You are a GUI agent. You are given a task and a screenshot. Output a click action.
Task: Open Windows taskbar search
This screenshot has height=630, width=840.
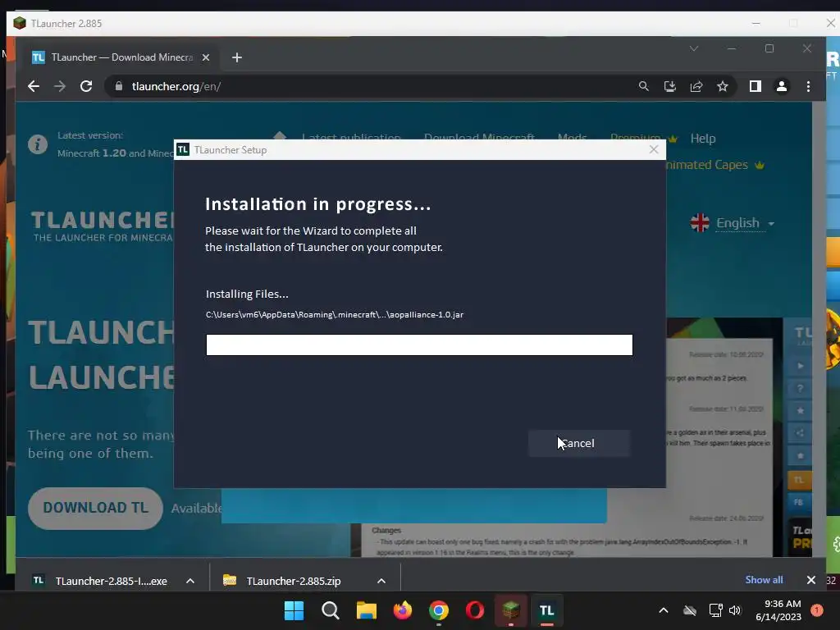330,610
